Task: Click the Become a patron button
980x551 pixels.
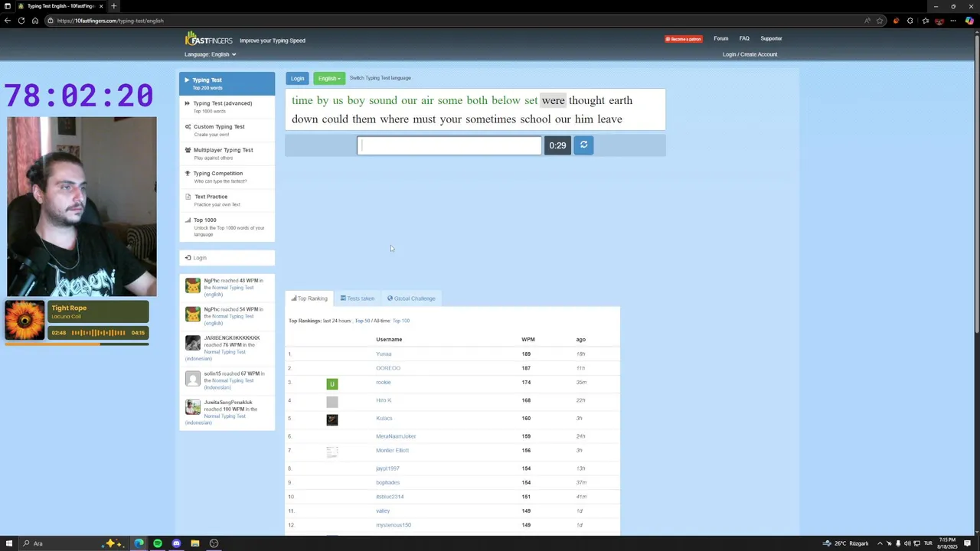Action: pyautogui.click(x=684, y=39)
